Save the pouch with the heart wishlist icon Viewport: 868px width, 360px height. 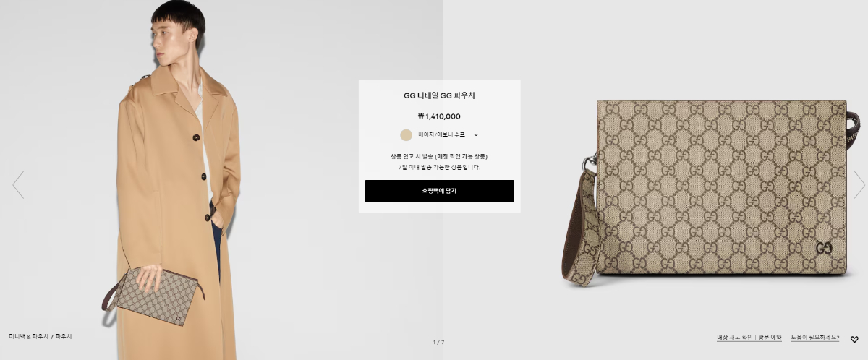[854, 339]
